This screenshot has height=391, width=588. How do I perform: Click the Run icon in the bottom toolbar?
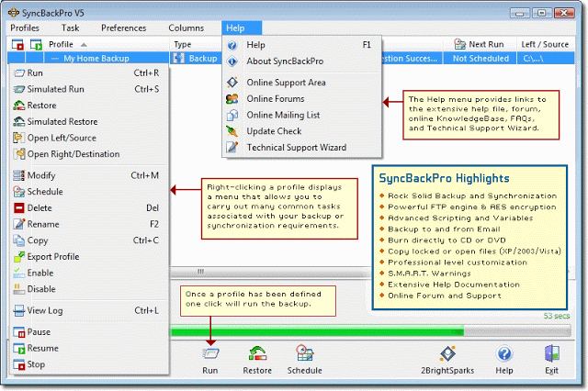point(210,354)
